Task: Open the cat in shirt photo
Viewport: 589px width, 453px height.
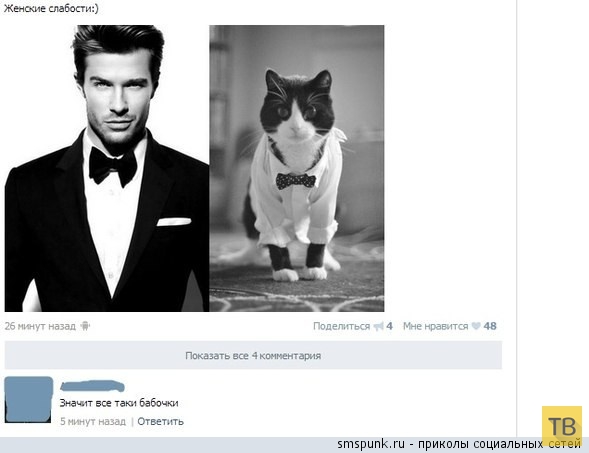Action: (x=297, y=168)
